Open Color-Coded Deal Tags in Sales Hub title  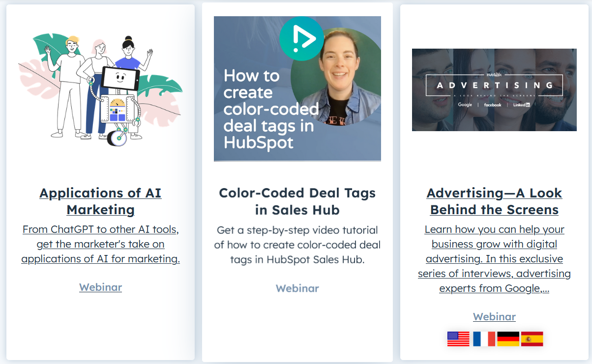pos(297,201)
